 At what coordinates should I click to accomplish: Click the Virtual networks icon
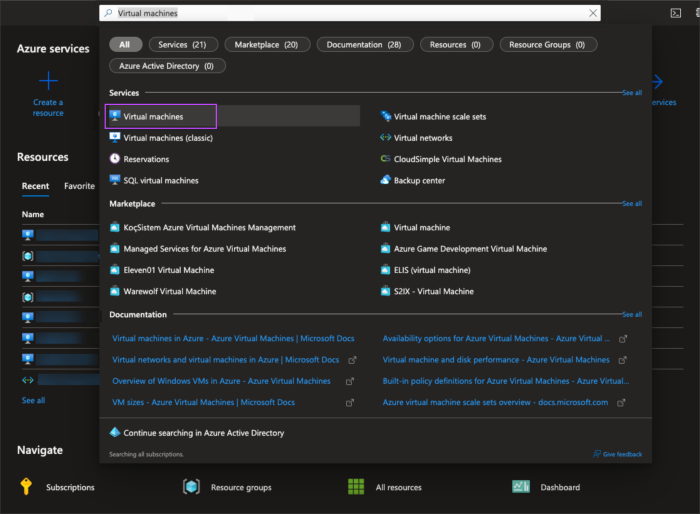[x=386, y=138]
